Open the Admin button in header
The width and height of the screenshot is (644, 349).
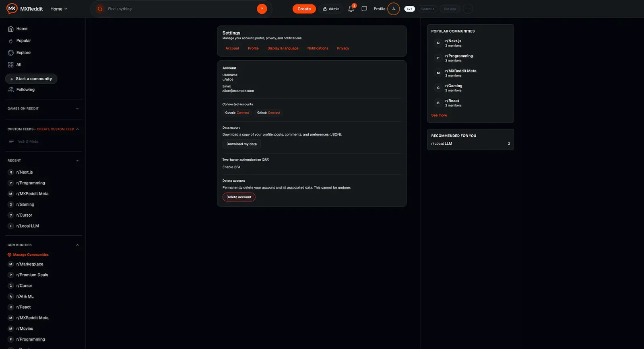tap(331, 9)
